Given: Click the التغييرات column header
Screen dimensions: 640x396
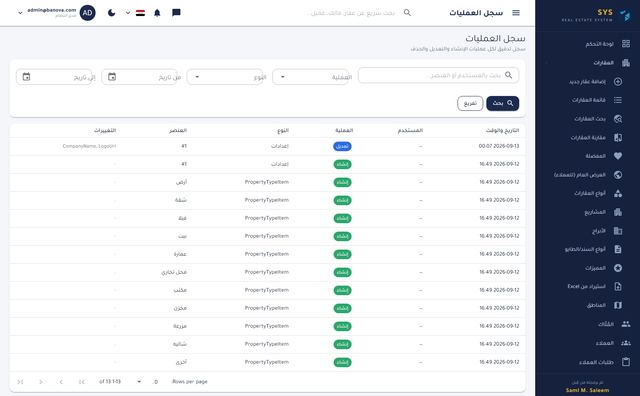Looking at the screenshot, I should [x=105, y=130].
